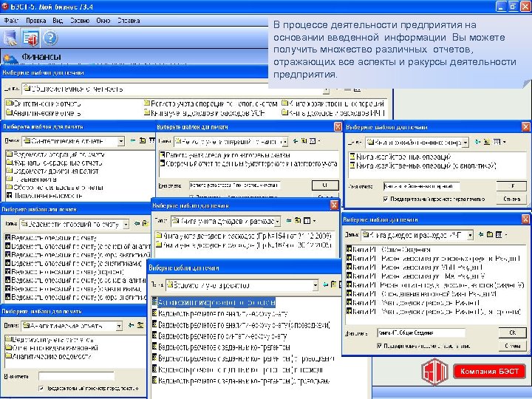This screenshot has width=532, height=399.
Task: Expand the Ведомости учета расчетов folder dropdown
Action: coord(316,285)
